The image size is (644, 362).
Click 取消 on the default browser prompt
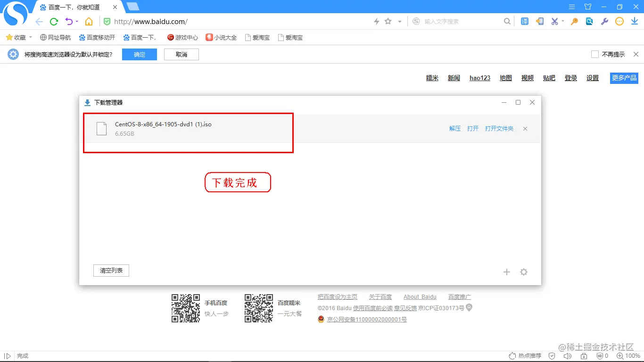click(x=182, y=55)
